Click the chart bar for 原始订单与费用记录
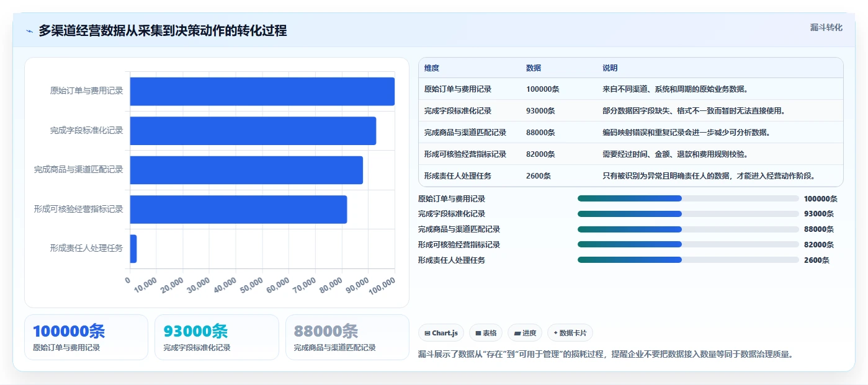 [262, 91]
